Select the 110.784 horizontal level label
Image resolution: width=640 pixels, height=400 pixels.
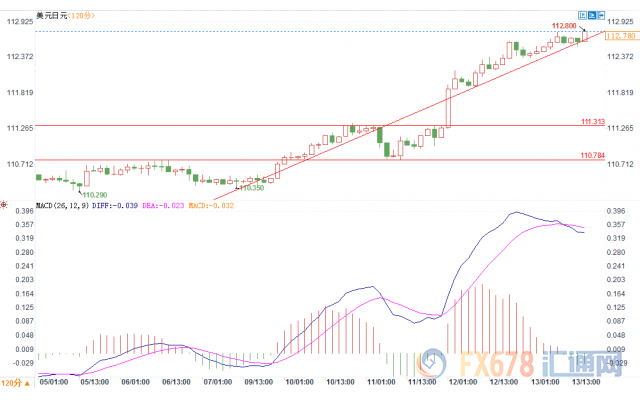tap(592, 155)
